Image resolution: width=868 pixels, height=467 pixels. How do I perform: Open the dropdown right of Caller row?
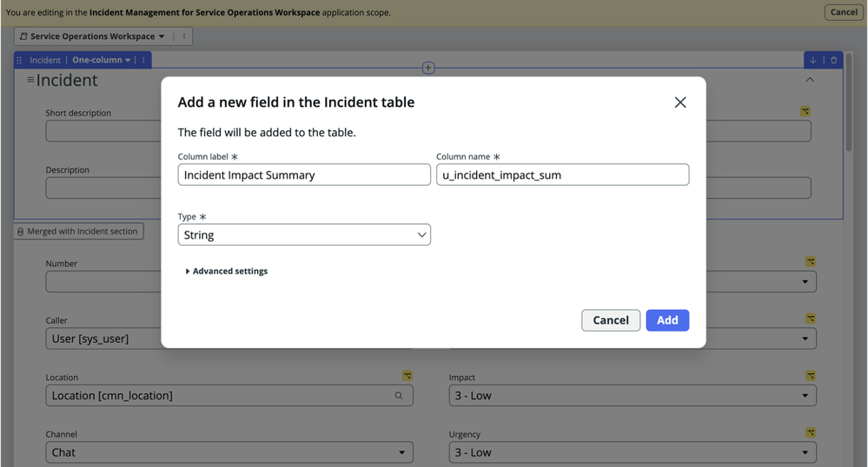coord(805,339)
